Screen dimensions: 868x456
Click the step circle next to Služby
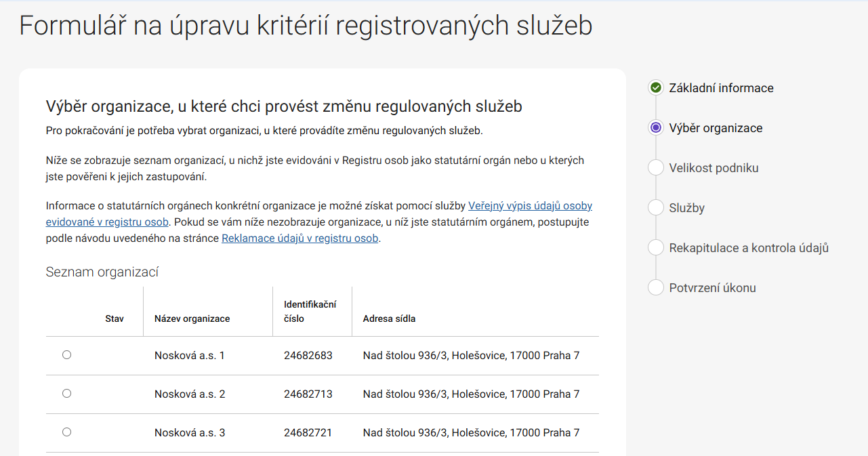click(x=655, y=208)
